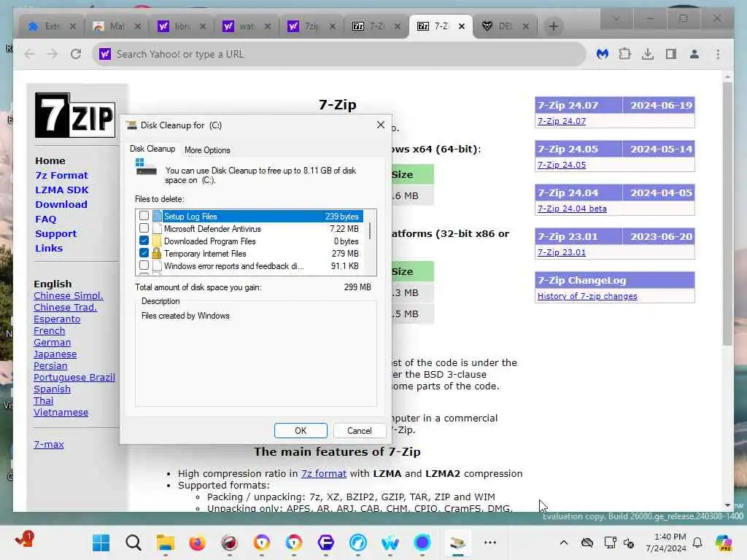Open the Malwarebytes browser extension icon
Image resolution: width=747 pixels, height=560 pixels.
(x=602, y=54)
